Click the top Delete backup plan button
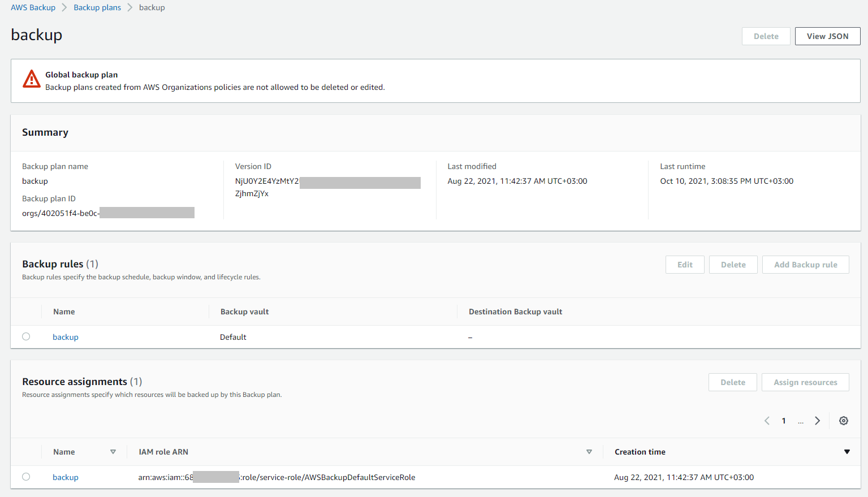The image size is (868, 497). pos(766,36)
